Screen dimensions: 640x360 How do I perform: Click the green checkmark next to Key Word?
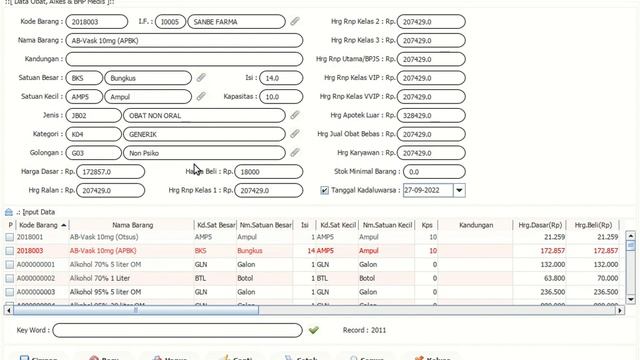coord(313,330)
